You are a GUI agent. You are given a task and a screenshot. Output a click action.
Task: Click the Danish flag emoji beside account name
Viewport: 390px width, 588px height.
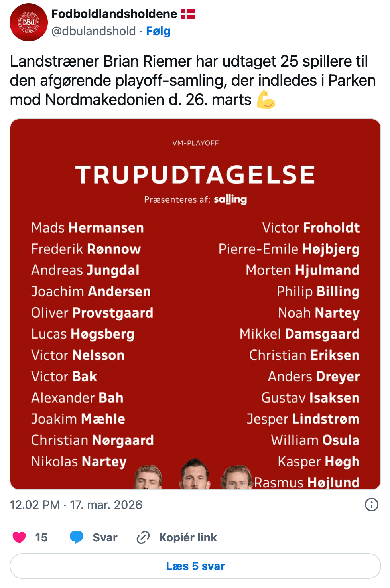point(188,14)
